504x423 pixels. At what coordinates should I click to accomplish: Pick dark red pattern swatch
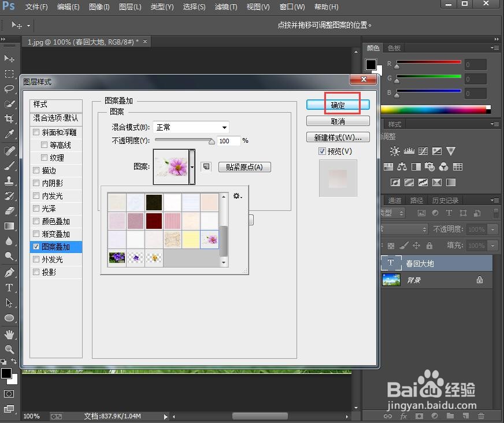(154, 221)
